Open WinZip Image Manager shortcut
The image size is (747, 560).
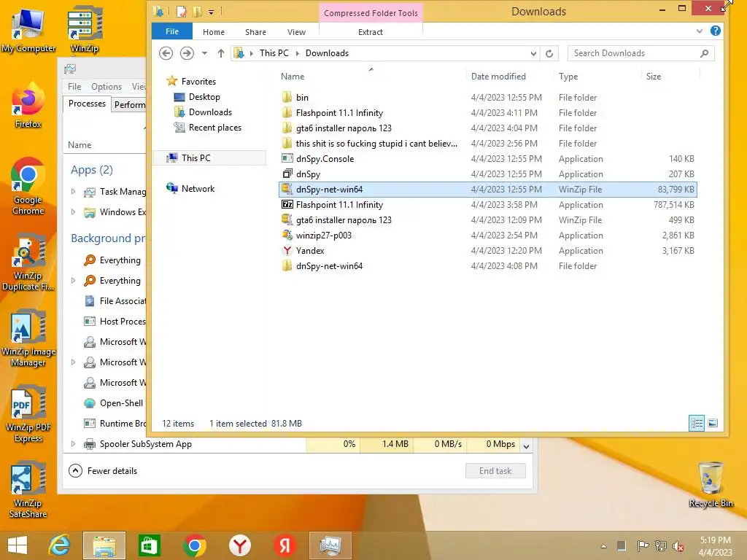(x=28, y=339)
